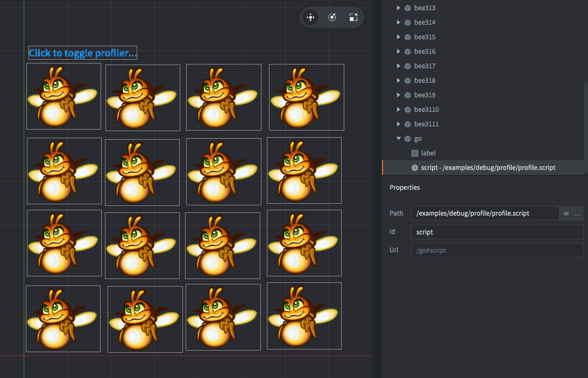
Task: Click the go-to-resource arrow beside Path
Action: coord(566,213)
